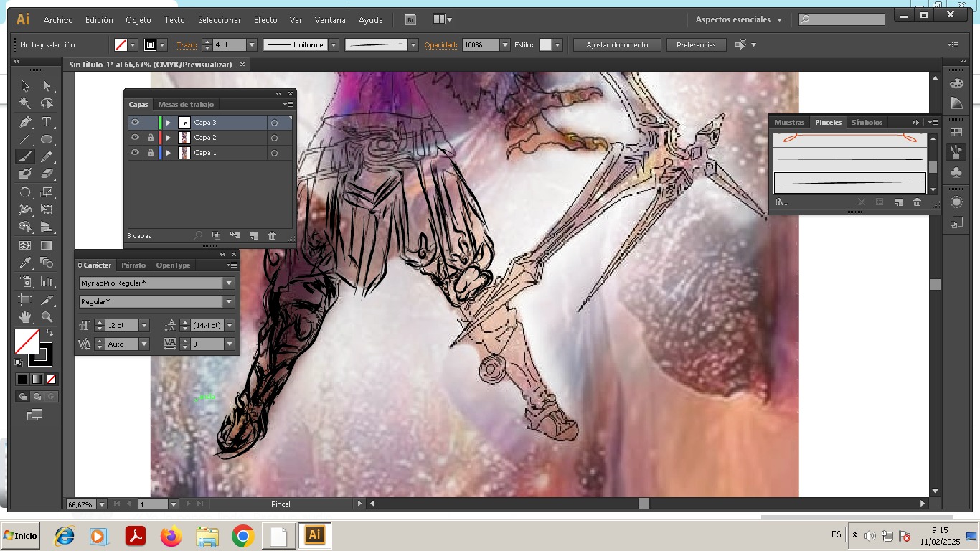The image size is (980, 551).
Task: Click the Estilo graphic style swatch
Action: (x=545, y=45)
